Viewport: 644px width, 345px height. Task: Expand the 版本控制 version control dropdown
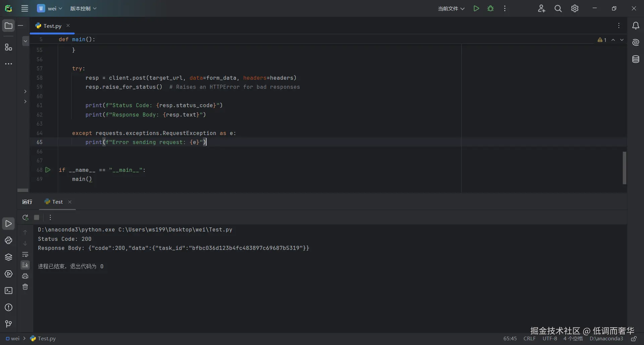click(83, 8)
